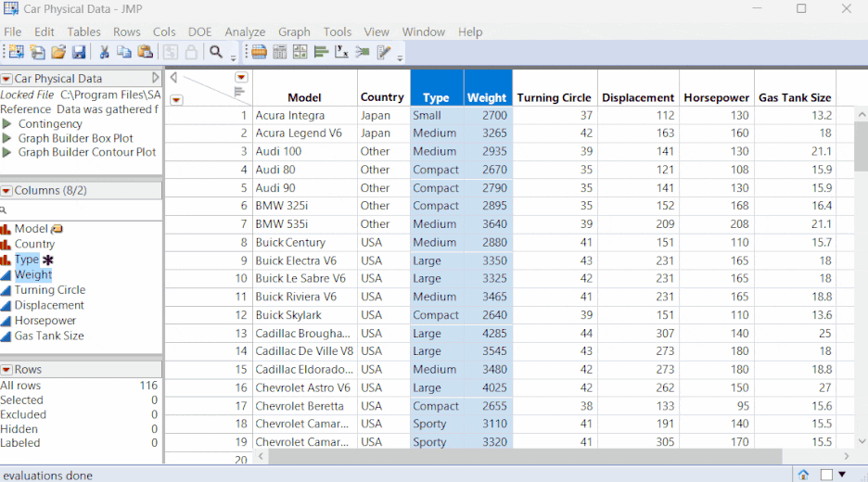Click the Buick Skylark model cell
The width and height of the screenshot is (868, 482).
tap(306, 315)
